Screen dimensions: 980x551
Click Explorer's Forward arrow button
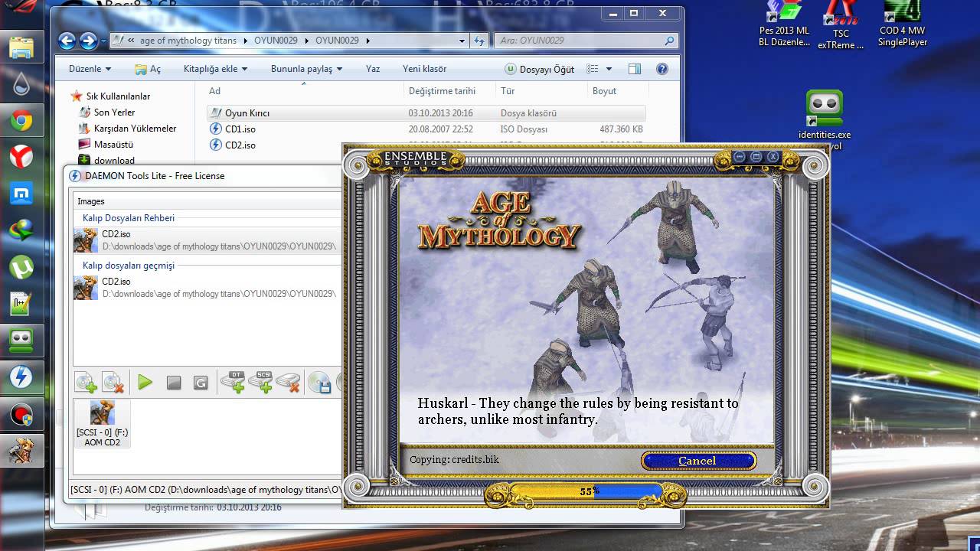tap(88, 41)
